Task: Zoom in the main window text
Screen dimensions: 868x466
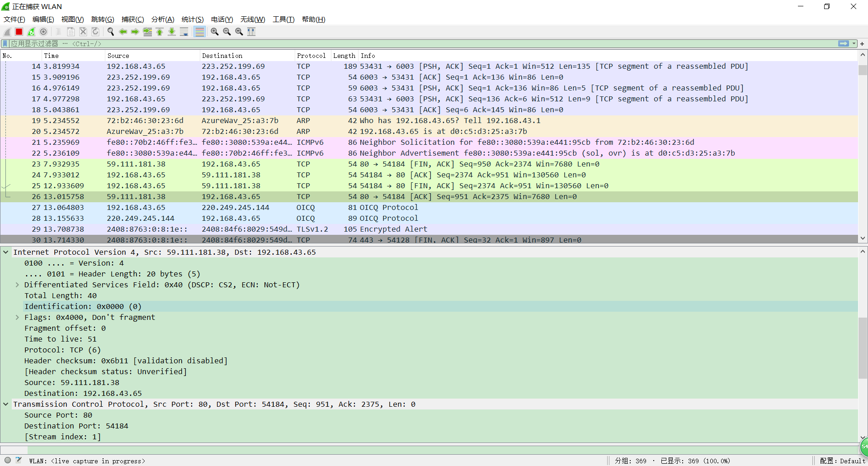Action: click(215, 32)
